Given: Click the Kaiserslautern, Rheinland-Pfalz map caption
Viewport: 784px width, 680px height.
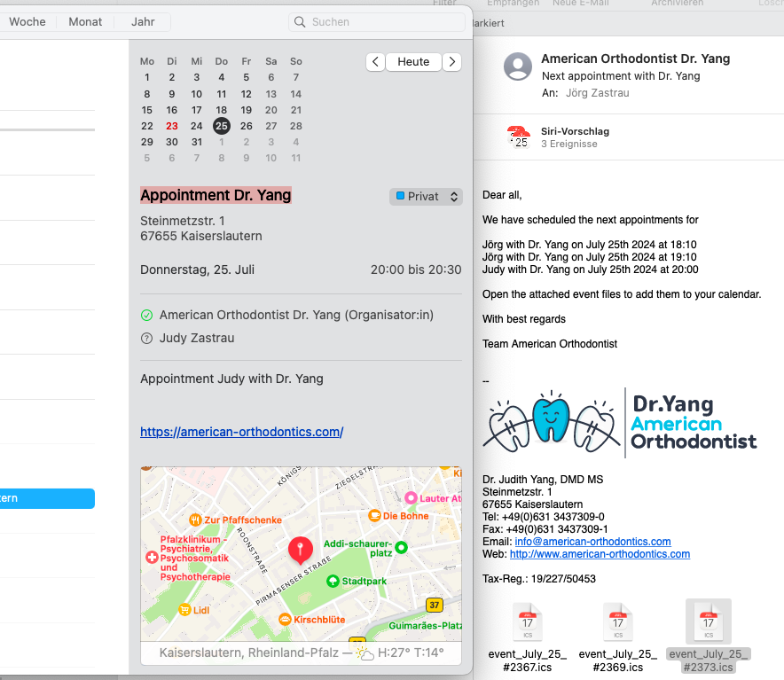Looking at the screenshot, I should click(x=248, y=653).
